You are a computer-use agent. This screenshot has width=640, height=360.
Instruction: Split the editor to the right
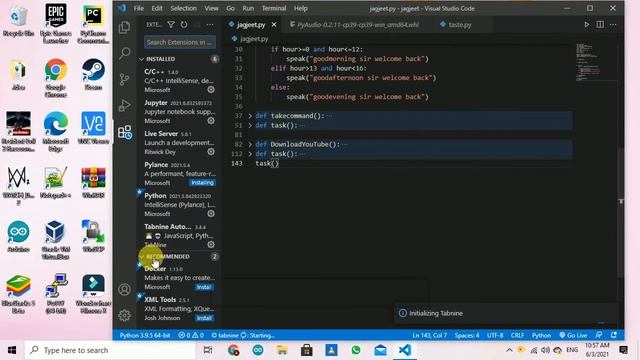(600, 24)
